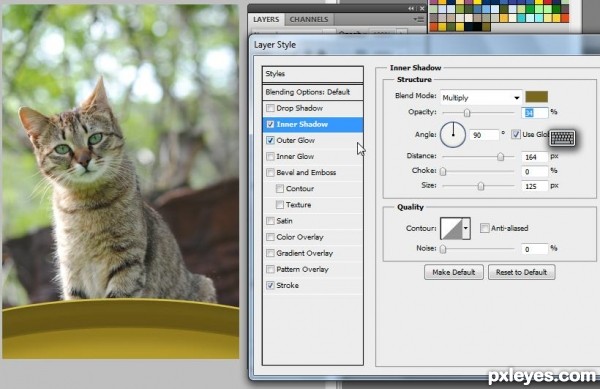Click the cat photo on the canvas
Viewport: 600px width, 389px height.
coord(121,182)
